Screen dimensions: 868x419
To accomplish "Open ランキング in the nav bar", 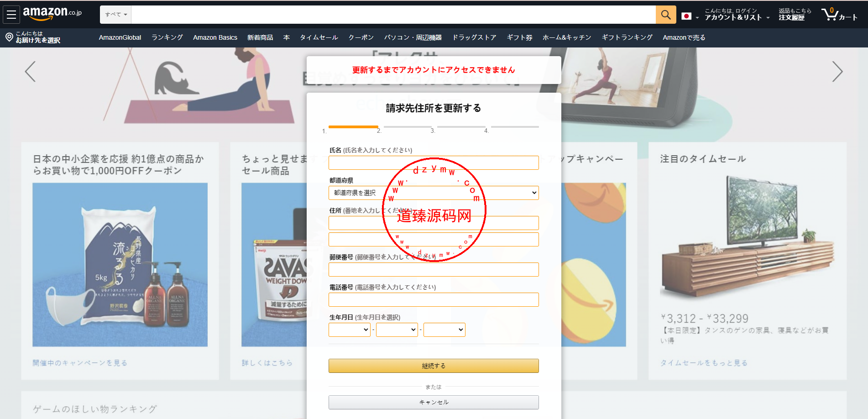I will tap(167, 37).
